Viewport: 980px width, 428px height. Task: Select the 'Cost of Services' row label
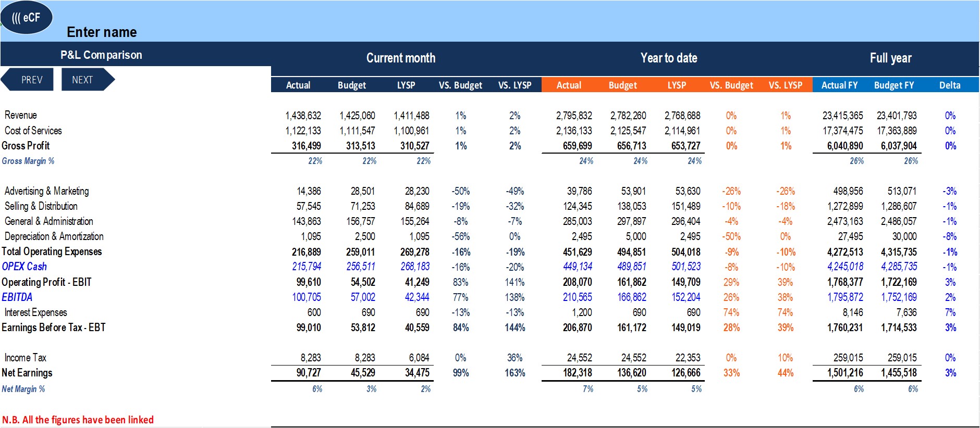(33, 131)
